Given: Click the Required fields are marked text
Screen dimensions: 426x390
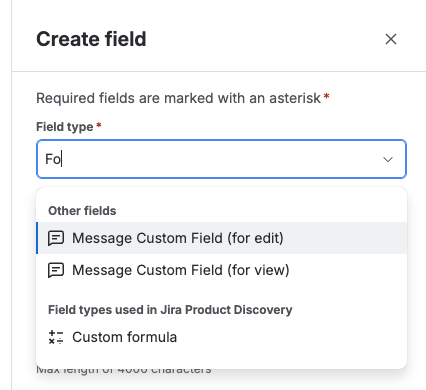Looking at the screenshot, I should point(178,98).
